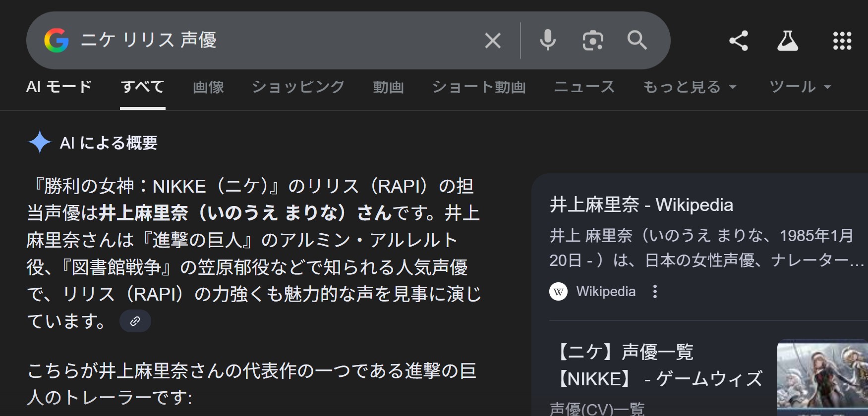
Task: Expand the もっと見る dropdown
Action: [689, 87]
